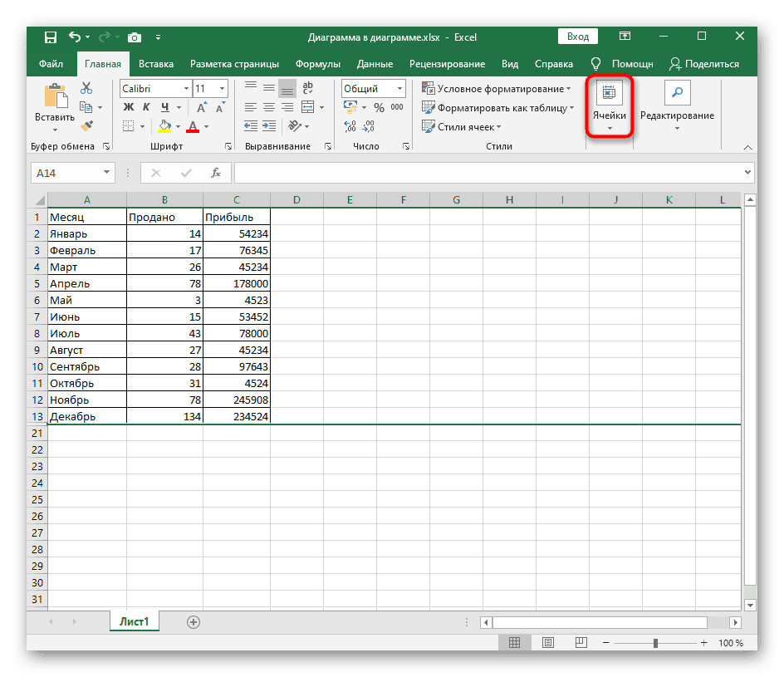The height and width of the screenshot is (677, 784).
Task: Apply percent style format
Action: pyautogui.click(x=379, y=107)
